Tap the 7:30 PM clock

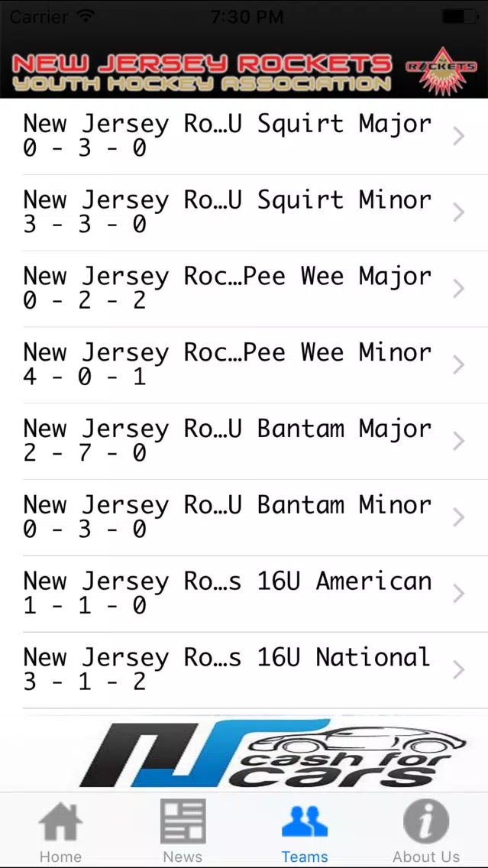247,17
